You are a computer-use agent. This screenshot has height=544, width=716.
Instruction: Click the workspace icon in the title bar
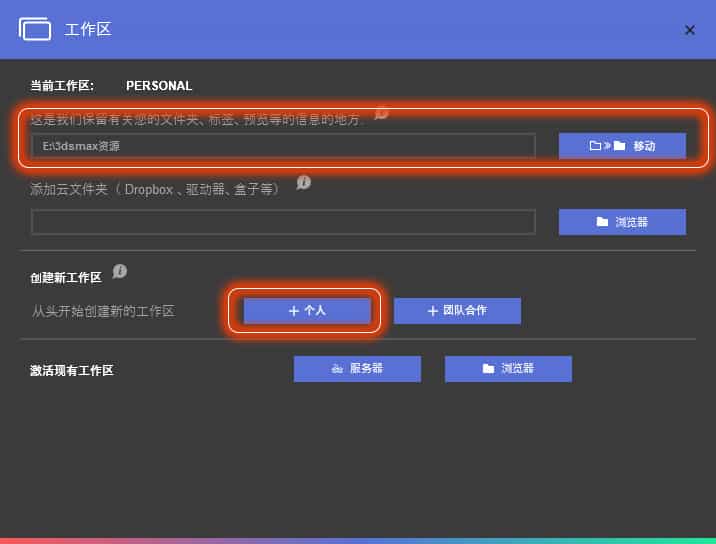[35, 29]
